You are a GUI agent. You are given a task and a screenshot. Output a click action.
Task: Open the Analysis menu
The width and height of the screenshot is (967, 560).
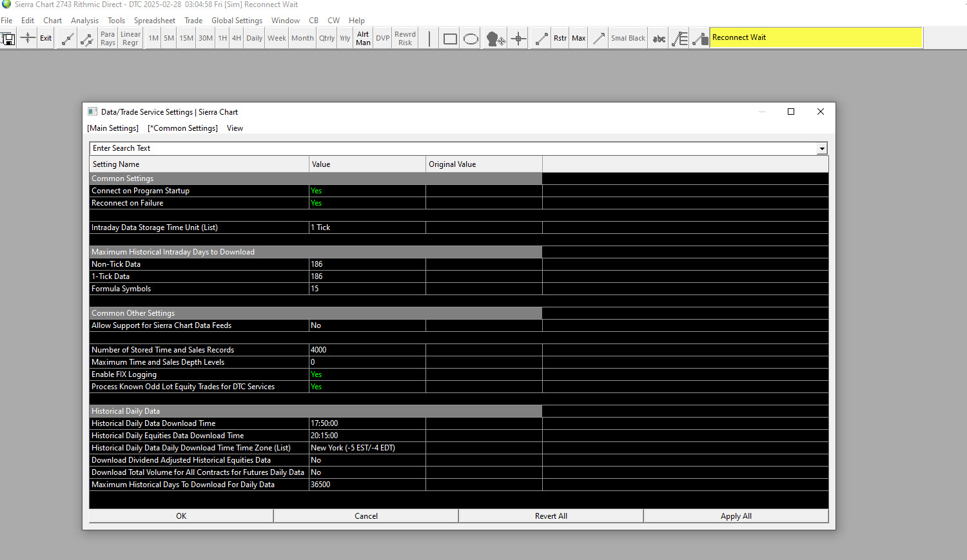point(84,21)
